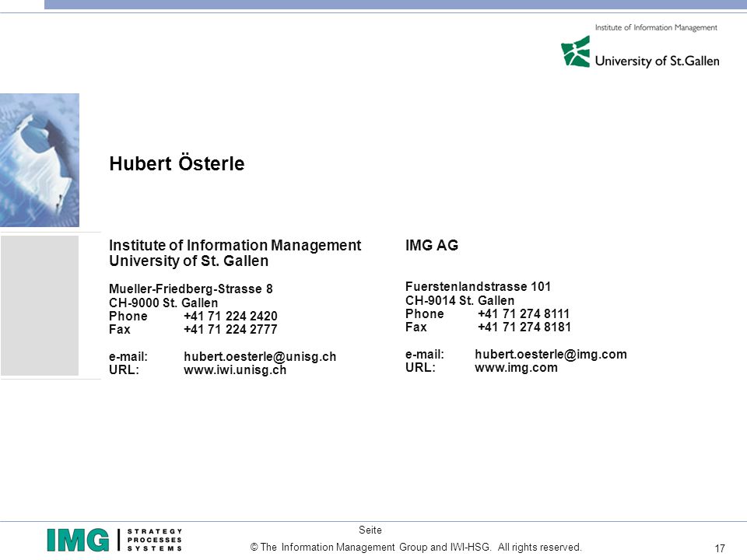Viewport: 747px width, 560px height.
Task: Select 'CH-9014 St. Gallen' text
Action: [x=460, y=300]
